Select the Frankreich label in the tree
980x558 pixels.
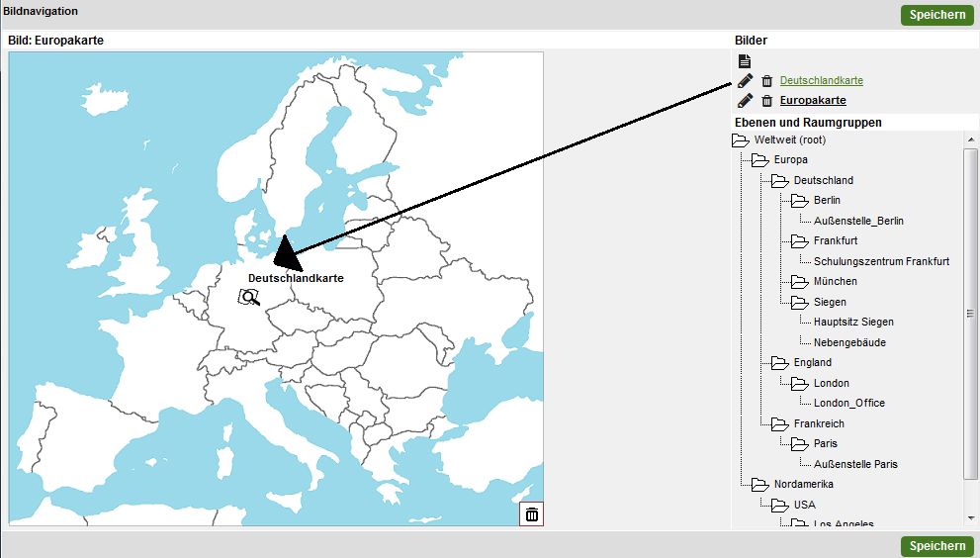tap(819, 423)
